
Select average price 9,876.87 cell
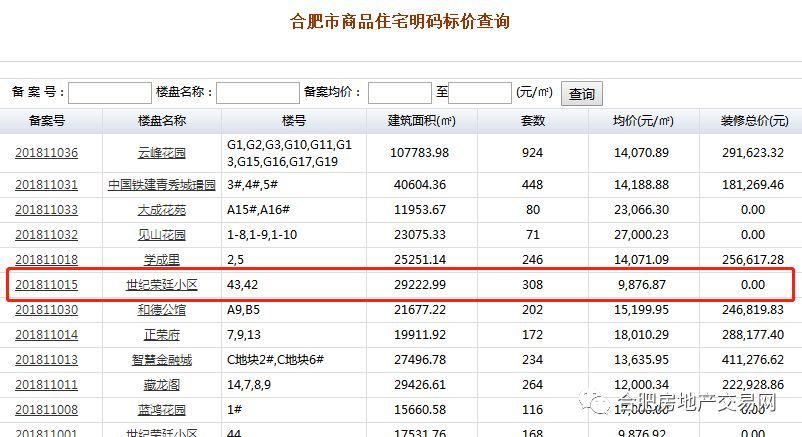click(641, 285)
